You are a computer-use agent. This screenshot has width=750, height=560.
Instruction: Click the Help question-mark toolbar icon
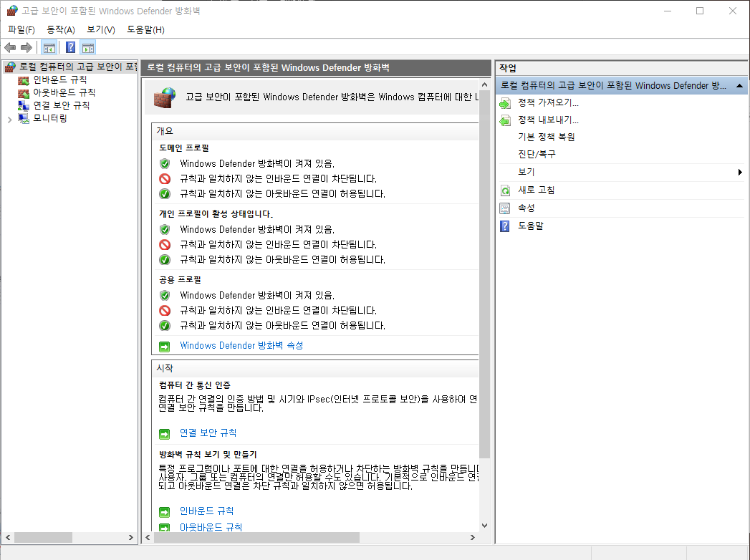tap(69, 47)
